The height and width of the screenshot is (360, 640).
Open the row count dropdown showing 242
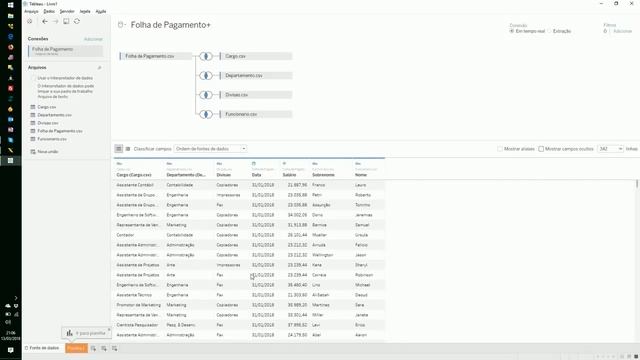tap(611, 149)
